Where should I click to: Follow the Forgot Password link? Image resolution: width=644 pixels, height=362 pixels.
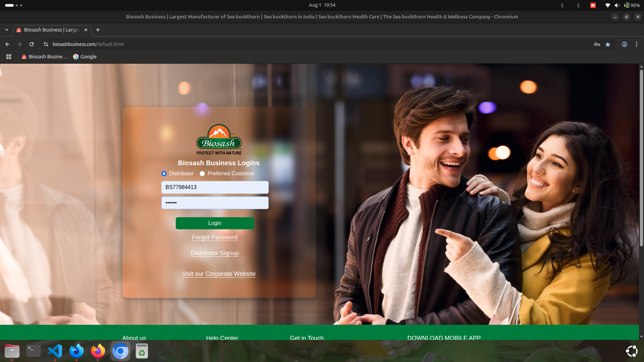point(215,237)
